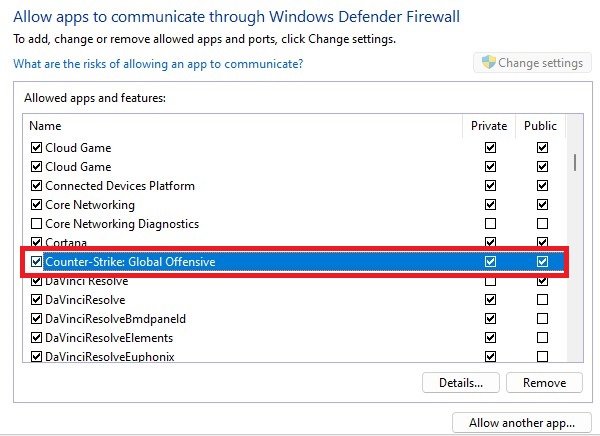Click the shield icon on Change settings
Image resolution: width=600 pixels, height=436 pixels.
tap(488, 63)
